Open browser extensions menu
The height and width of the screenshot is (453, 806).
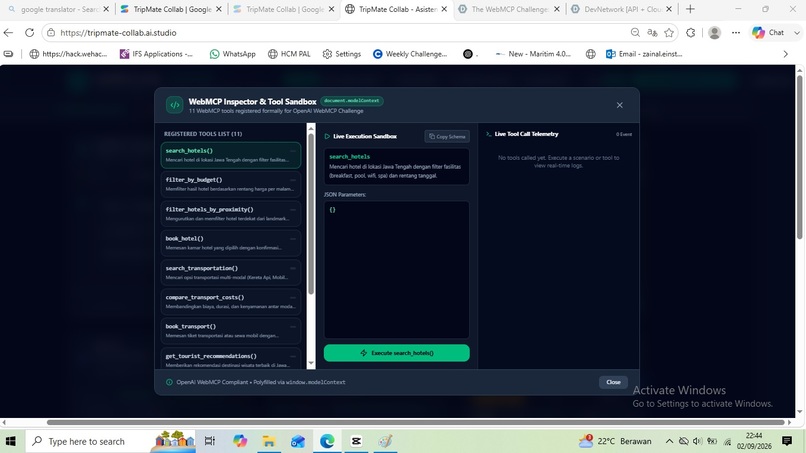coord(691,32)
